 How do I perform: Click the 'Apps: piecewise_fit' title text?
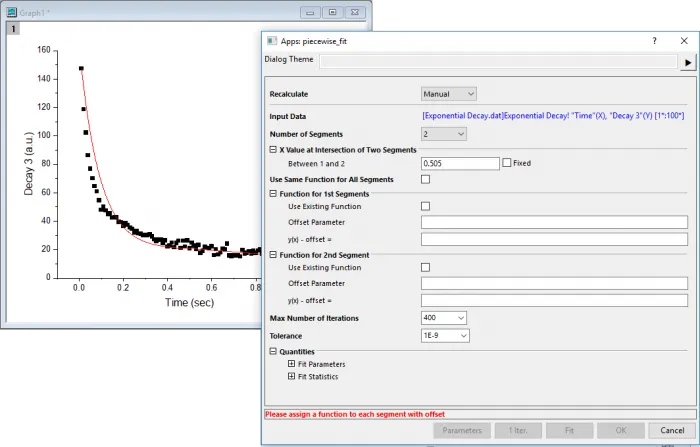(x=314, y=41)
